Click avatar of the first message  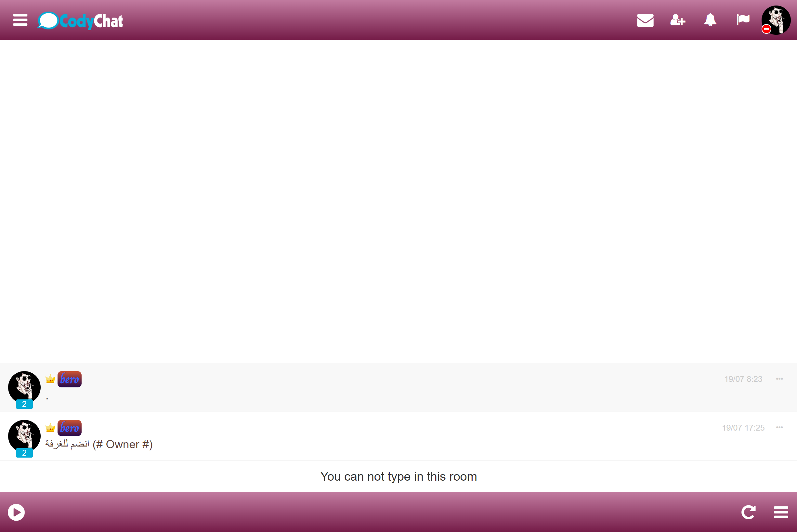click(24, 387)
